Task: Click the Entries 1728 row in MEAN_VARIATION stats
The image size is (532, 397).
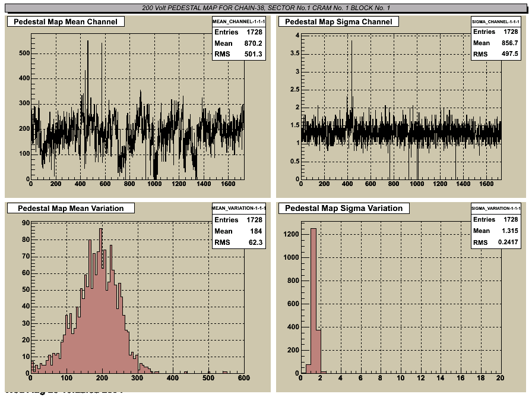Action: tap(239, 220)
